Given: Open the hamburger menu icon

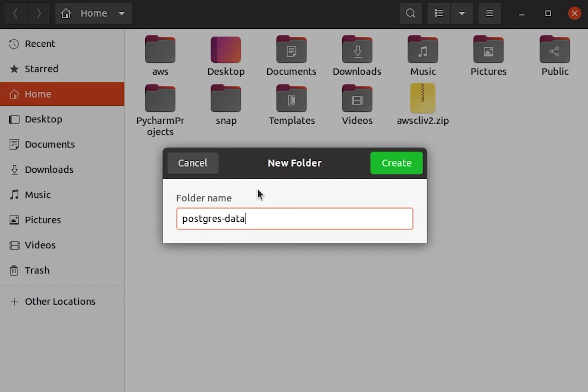Looking at the screenshot, I should [490, 13].
